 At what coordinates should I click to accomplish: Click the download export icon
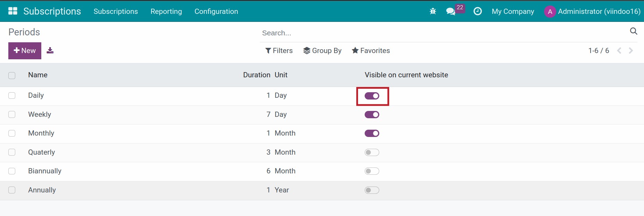(x=50, y=51)
